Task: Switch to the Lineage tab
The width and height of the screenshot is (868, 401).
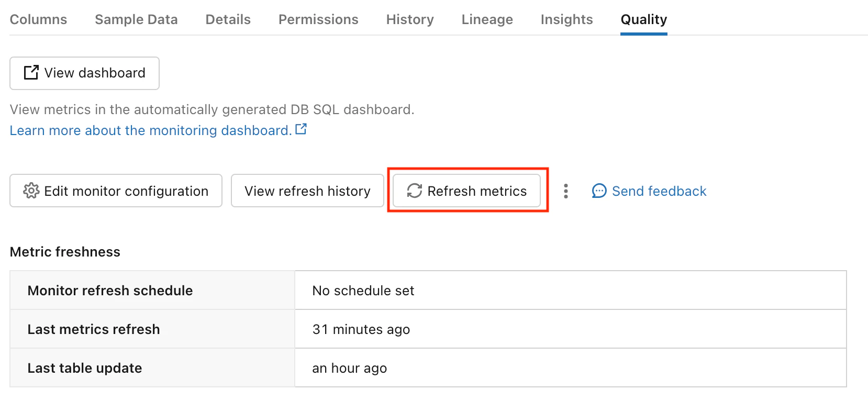Action: click(487, 19)
